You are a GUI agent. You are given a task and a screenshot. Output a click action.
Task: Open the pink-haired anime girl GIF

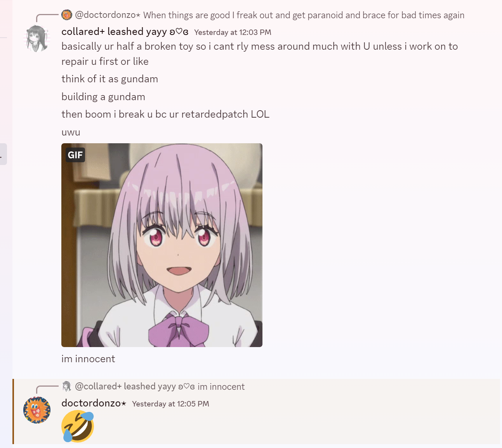coord(162,245)
